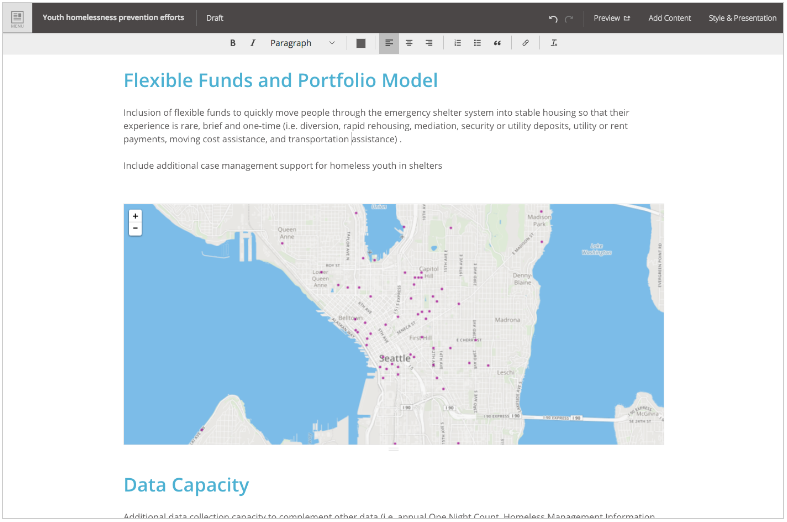Zoom in on the map
This screenshot has width=787, height=522.
[x=135, y=216]
